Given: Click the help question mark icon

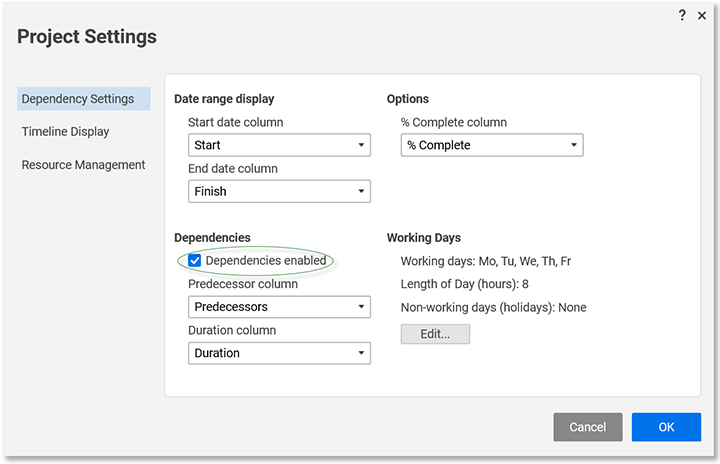Looking at the screenshot, I should pos(682,15).
